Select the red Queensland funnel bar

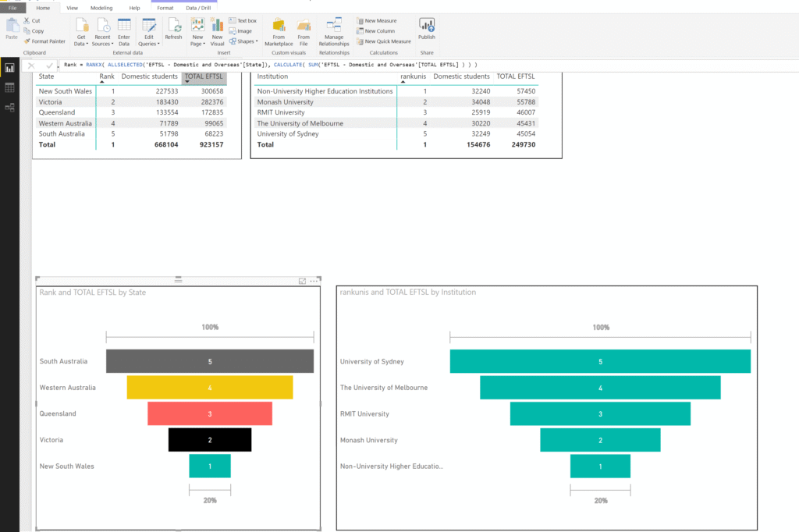(x=210, y=413)
